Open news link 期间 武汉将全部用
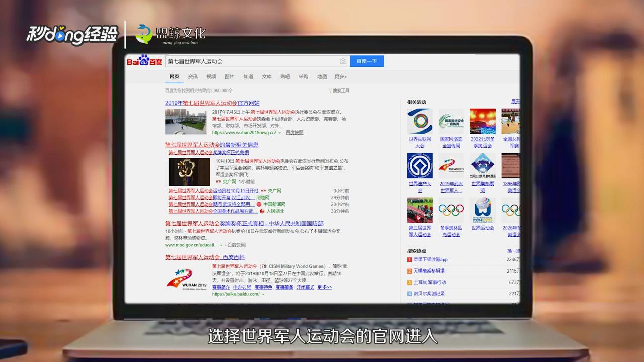The height and width of the screenshot is (362, 644). (211, 205)
